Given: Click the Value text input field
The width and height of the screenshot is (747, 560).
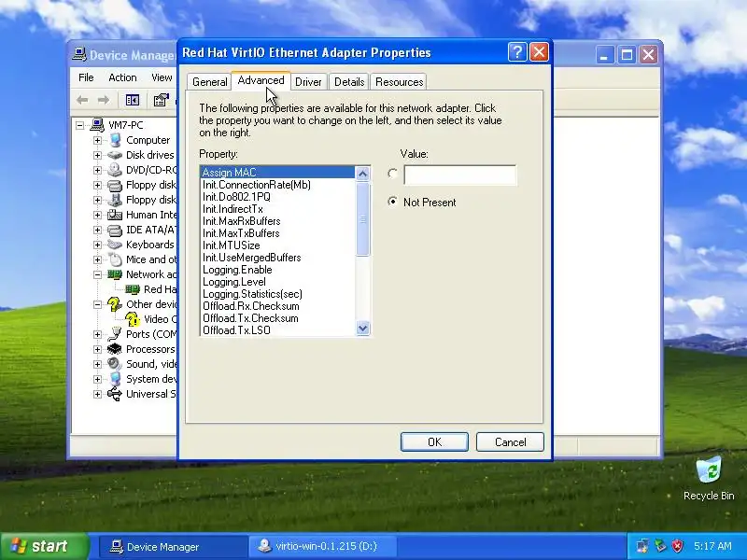Looking at the screenshot, I should [x=459, y=175].
